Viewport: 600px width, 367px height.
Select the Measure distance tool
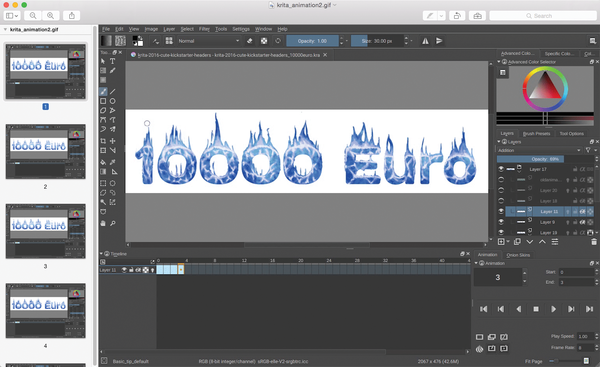[x=114, y=172]
